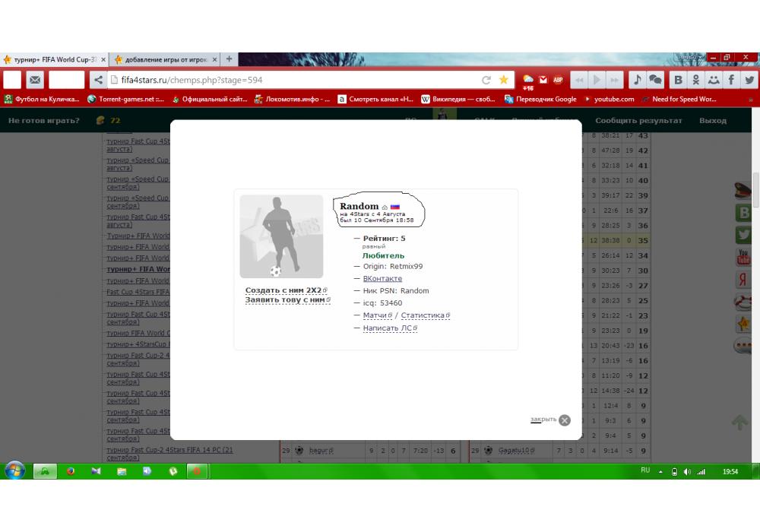Close the player profile popup
The width and height of the screenshot is (760, 532).
pyautogui.click(x=564, y=420)
